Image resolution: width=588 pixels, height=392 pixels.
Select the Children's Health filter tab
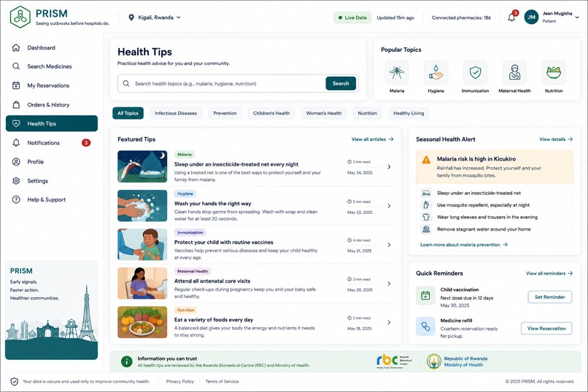click(271, 113)
